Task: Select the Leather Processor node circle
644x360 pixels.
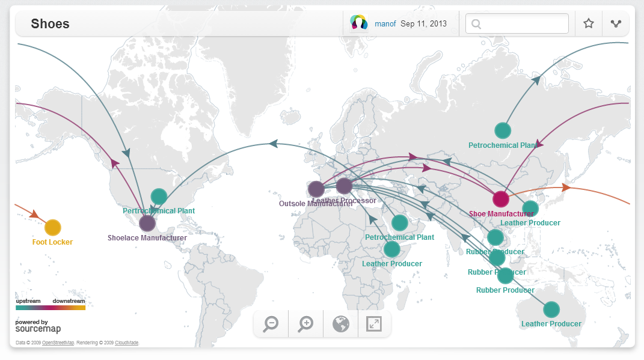Action: 344,186
